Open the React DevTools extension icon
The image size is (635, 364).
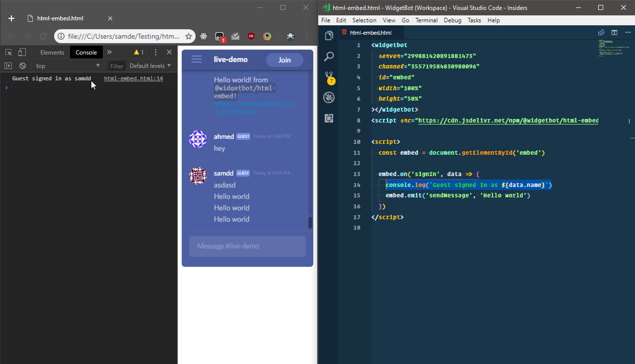[204, 36]
